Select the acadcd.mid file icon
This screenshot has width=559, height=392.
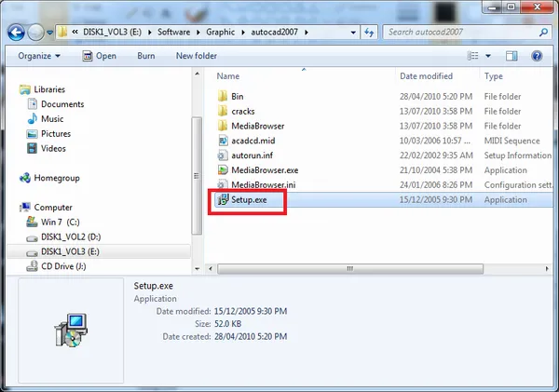[223, 141]
